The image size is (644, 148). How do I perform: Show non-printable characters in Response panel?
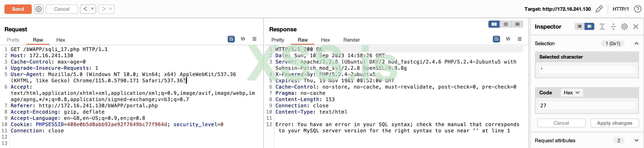(508, 39)
